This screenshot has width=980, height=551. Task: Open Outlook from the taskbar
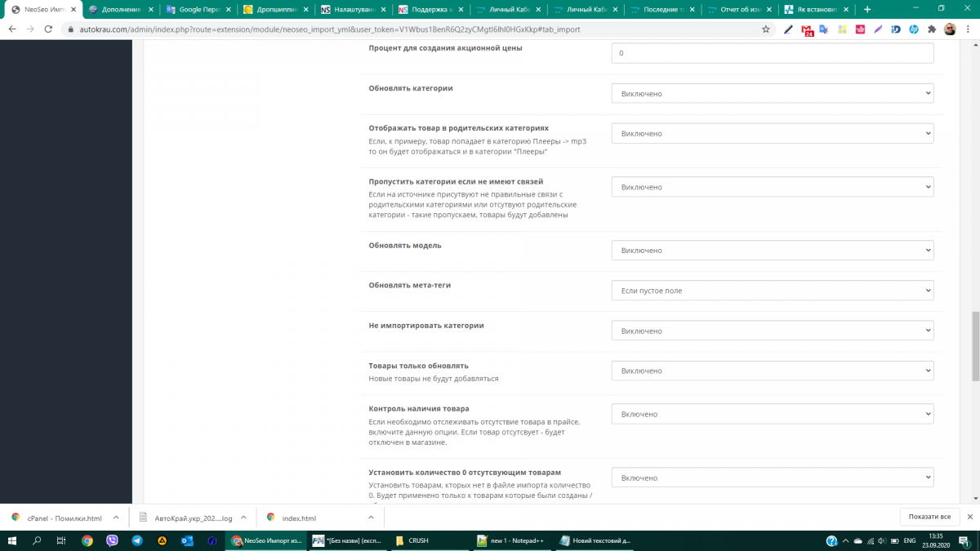(x=186, y=540)
